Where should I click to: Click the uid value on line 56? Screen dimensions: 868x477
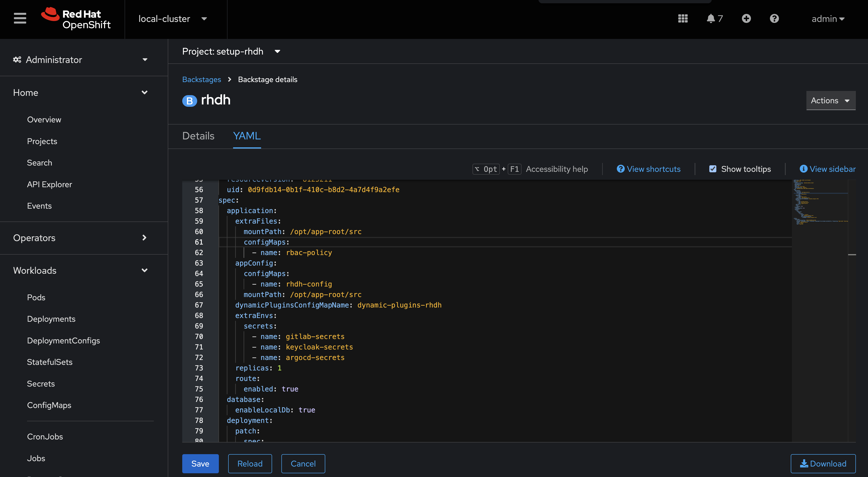coord(323,190)
